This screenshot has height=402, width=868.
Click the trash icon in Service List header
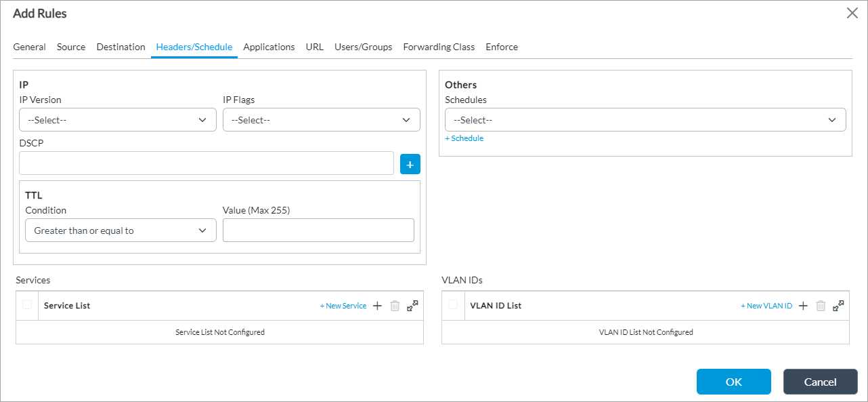point(395,306)
